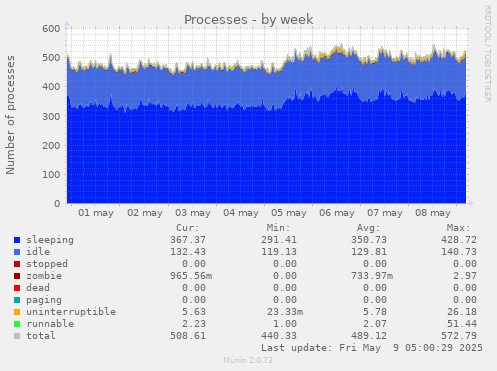The image size is (497, 371).
Task: Click the '08 may' x-axis label
Action: coord(433,213)
